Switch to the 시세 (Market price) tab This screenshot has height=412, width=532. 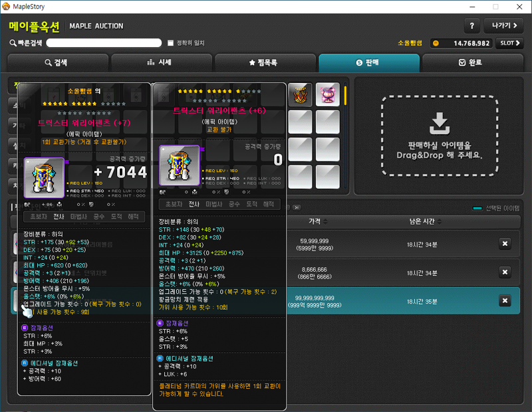pyautogui.click(x=162, y=62)
